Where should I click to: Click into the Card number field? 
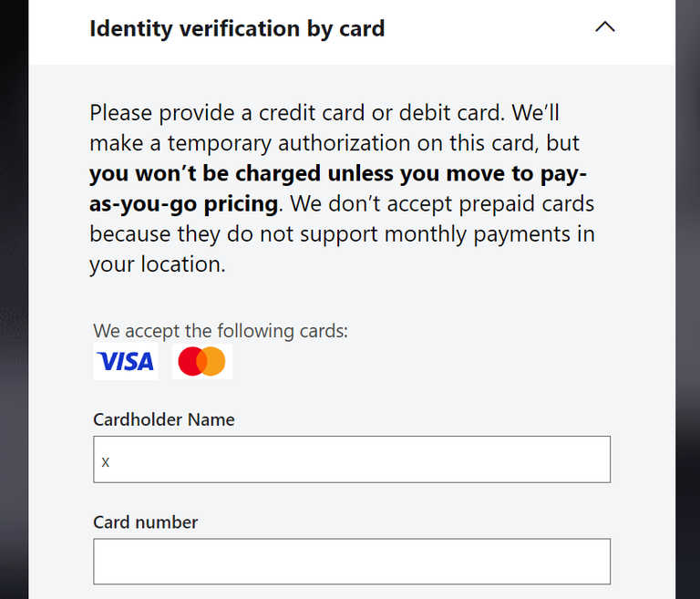pyautogui.click(x=351, y=562)
